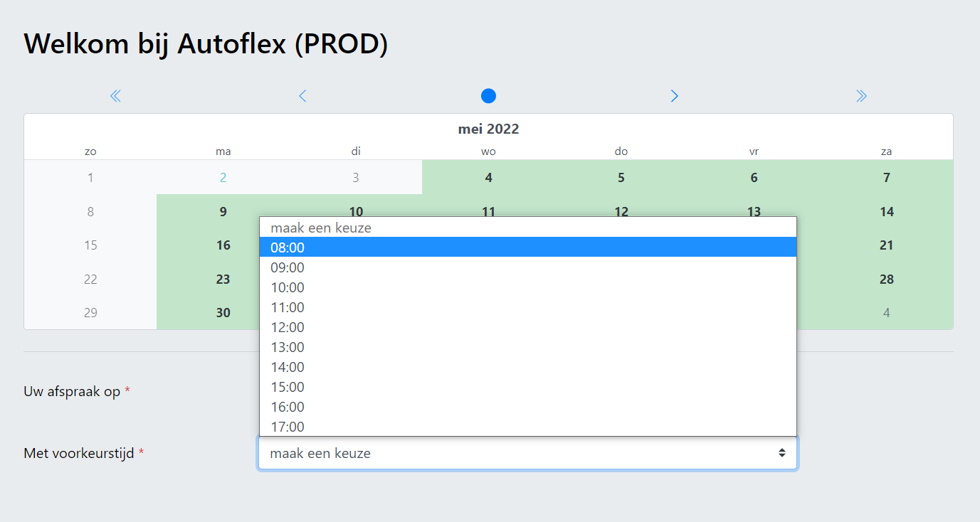980x522 pixels.
Task: Select May 4 in the calendar
Action: tap(488, 178)
